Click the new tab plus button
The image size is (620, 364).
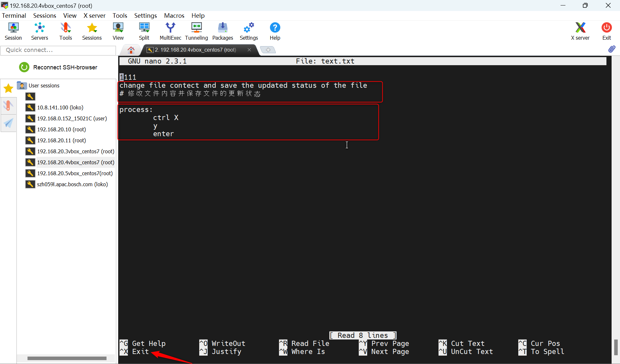[x=268, y=50]
